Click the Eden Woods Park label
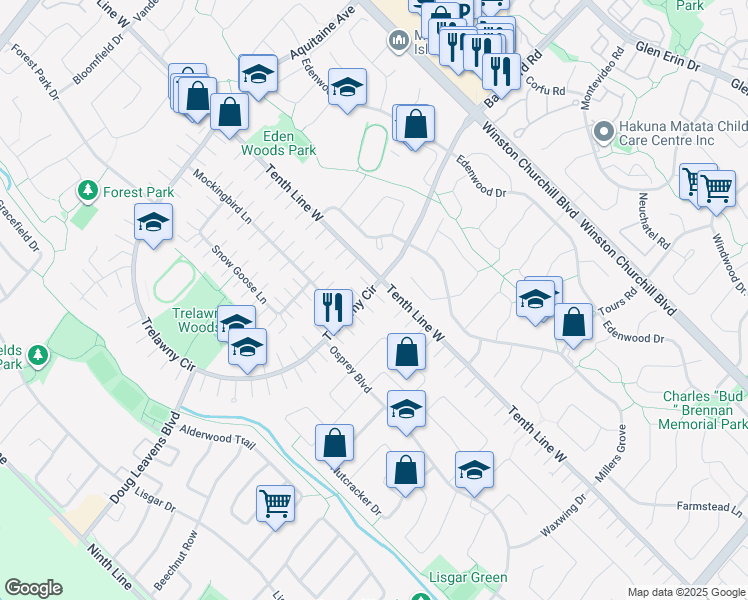 (278, 143)
